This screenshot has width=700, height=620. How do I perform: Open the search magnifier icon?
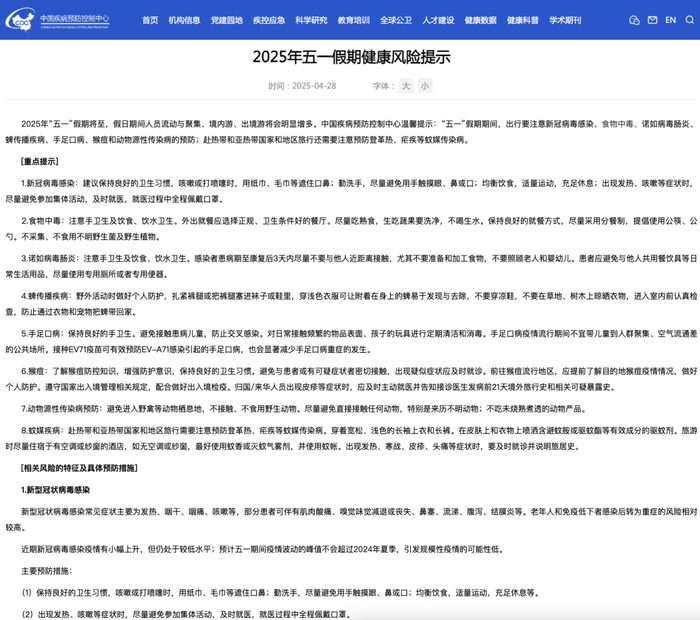point(690,20)
